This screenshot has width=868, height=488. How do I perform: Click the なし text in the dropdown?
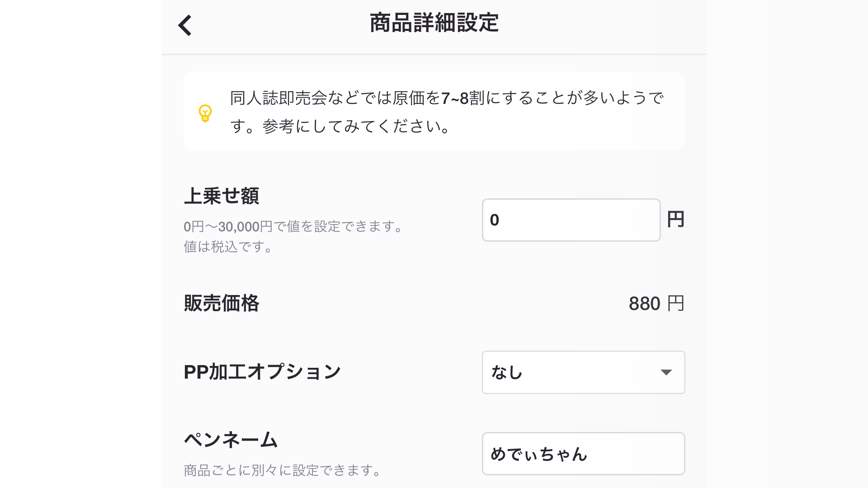(x=507, y=373)
